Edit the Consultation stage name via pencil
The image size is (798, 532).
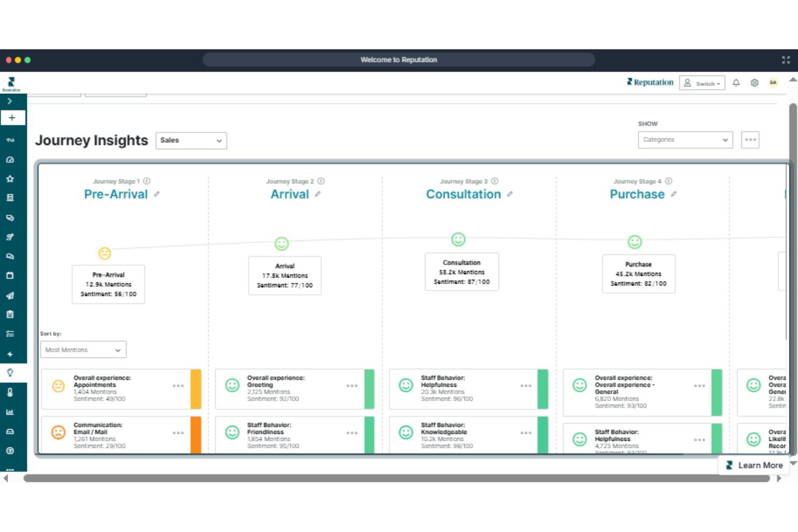pyautogui.click(x=510, y=195)
